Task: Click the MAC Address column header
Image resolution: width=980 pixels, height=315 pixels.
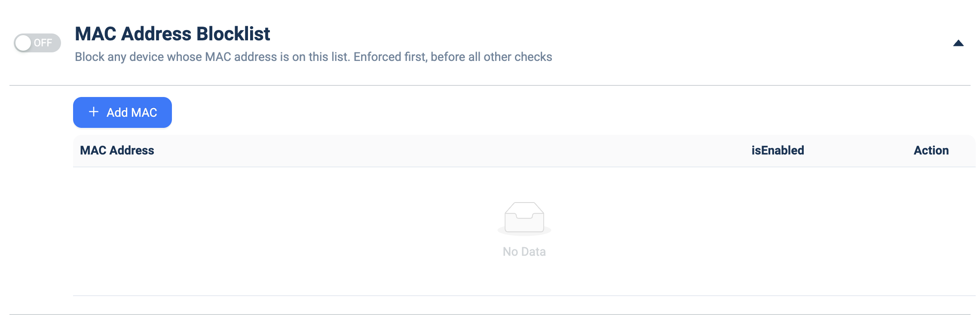Action: (117, 150)
